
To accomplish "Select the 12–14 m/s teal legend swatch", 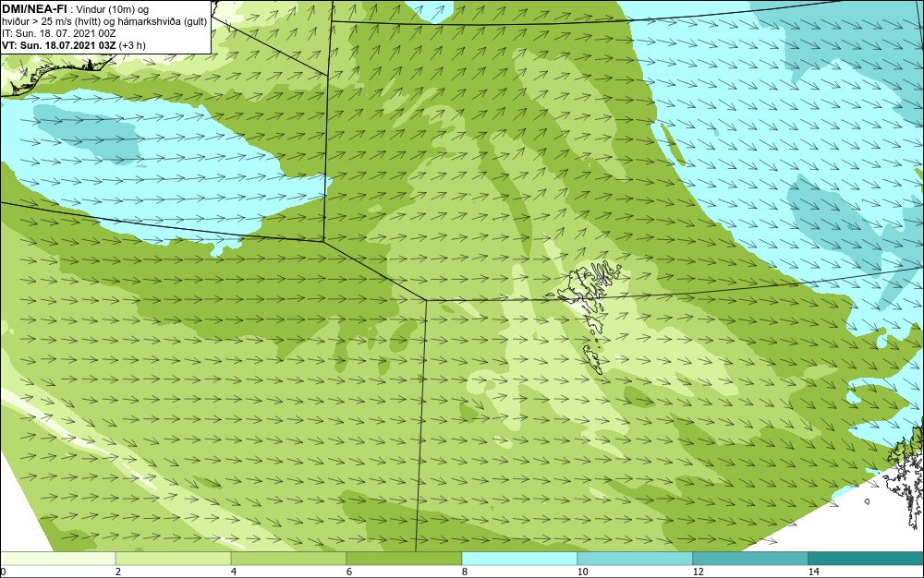I will 750,558.
